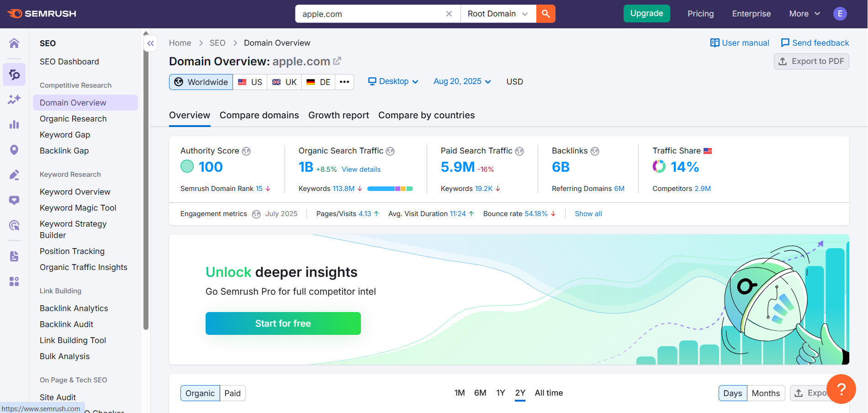Click Traffic Share donut chart icon

click(x=659, y=167)
